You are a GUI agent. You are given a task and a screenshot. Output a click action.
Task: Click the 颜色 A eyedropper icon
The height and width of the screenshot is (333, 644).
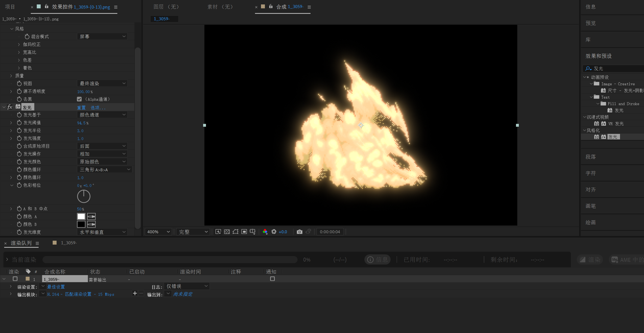coord(91,216)
